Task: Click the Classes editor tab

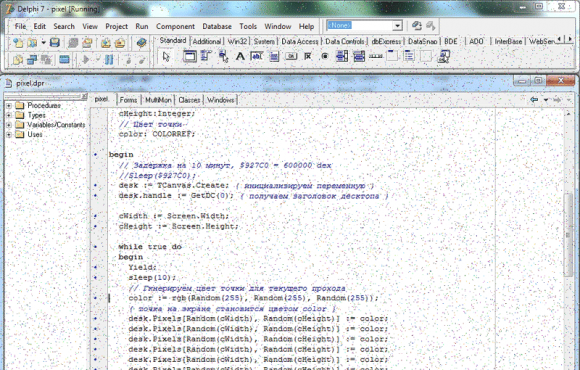Action: [189, 100]
